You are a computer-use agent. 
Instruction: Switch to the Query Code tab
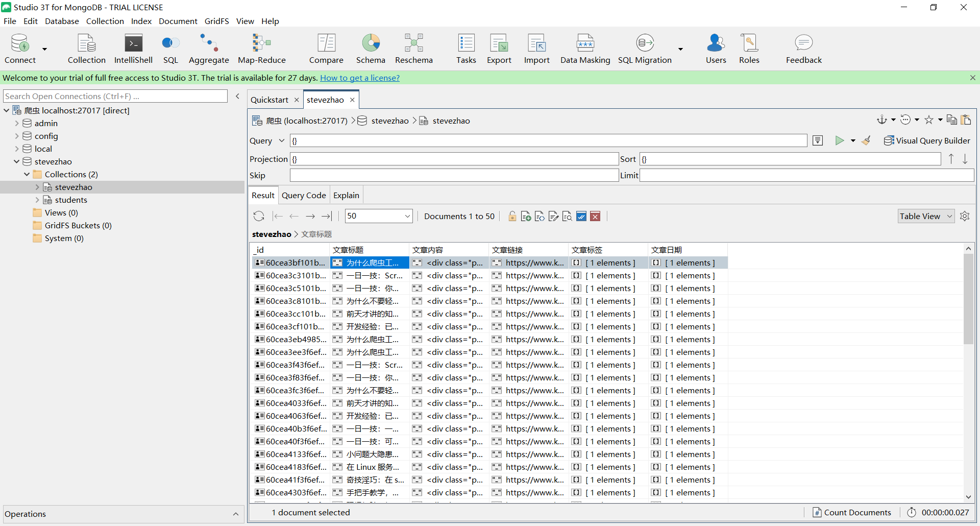point(304,195)
